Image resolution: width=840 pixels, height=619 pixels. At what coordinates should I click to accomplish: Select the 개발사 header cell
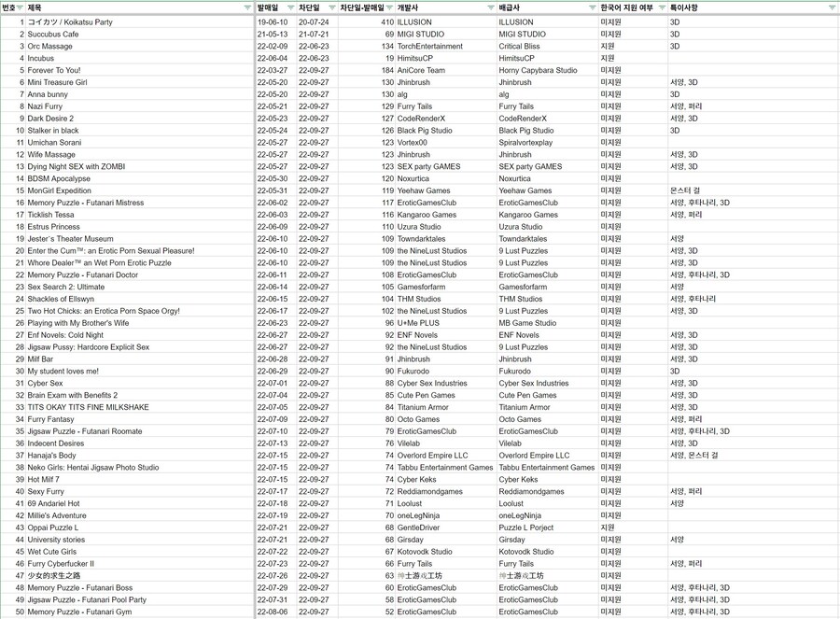coord(446,7)
